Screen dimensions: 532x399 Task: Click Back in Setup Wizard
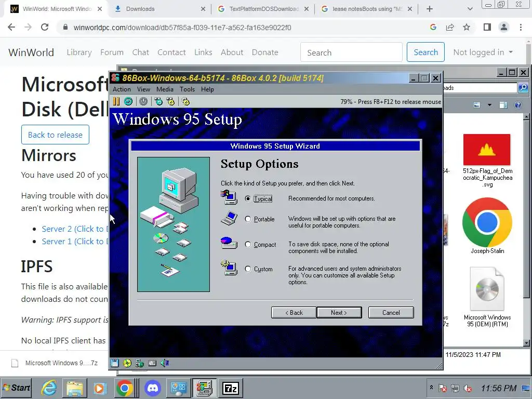pos(294,312)
